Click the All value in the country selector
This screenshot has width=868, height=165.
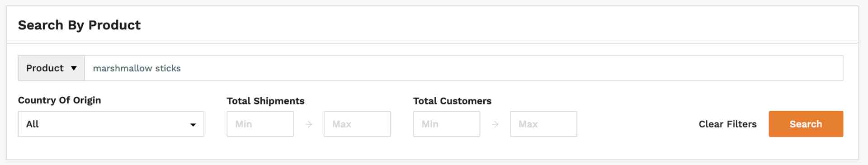(x=33, y=124)
